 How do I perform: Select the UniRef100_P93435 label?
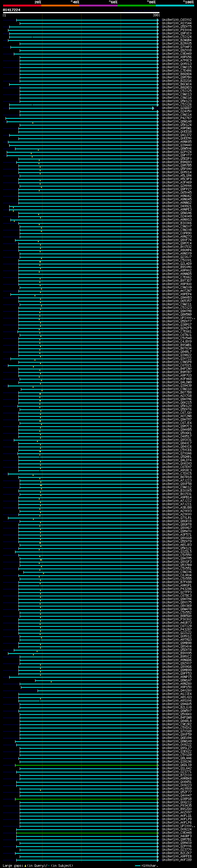[x=176, y=806]
